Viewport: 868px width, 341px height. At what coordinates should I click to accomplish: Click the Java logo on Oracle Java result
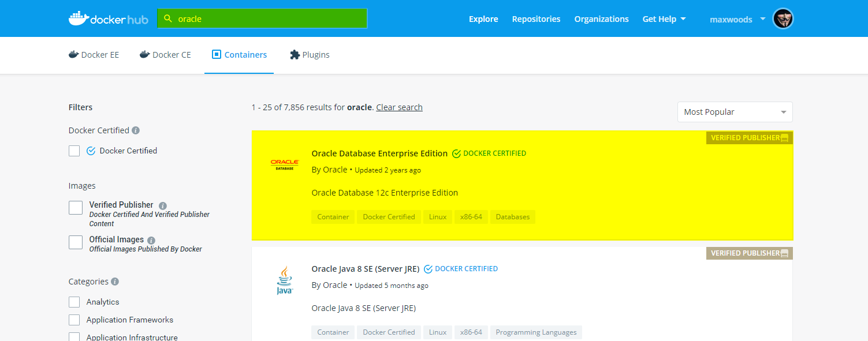[x=284, y=279]
